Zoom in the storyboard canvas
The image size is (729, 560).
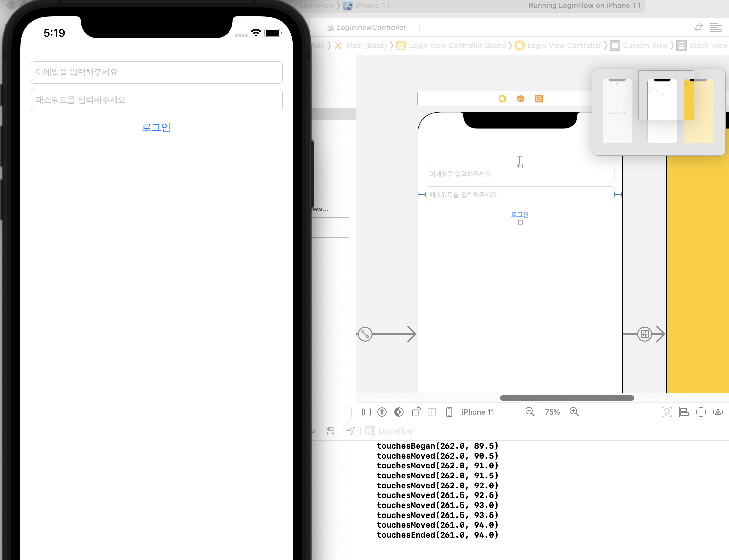(x=574, y=412)
